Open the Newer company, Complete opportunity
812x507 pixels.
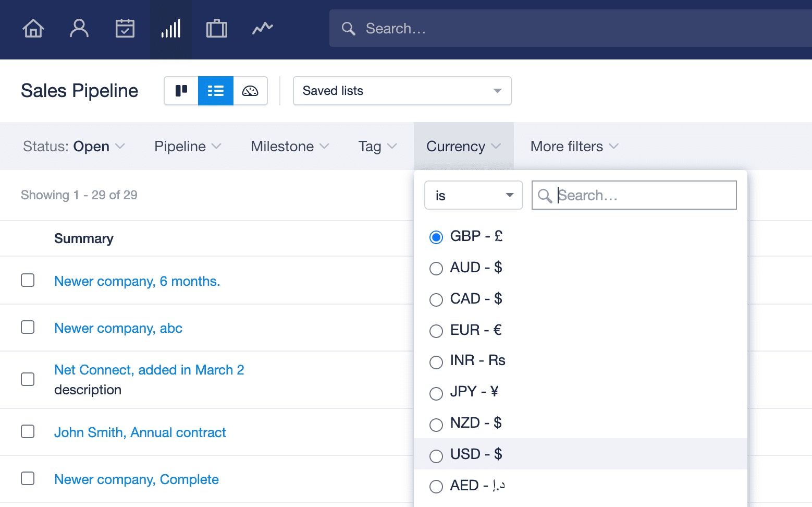tap(137, 479)
